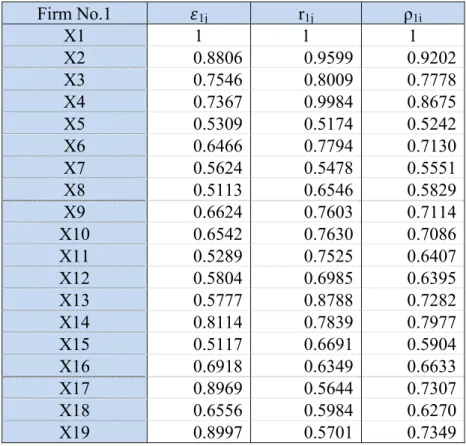Click the value 0.5309

coord(218,124)
